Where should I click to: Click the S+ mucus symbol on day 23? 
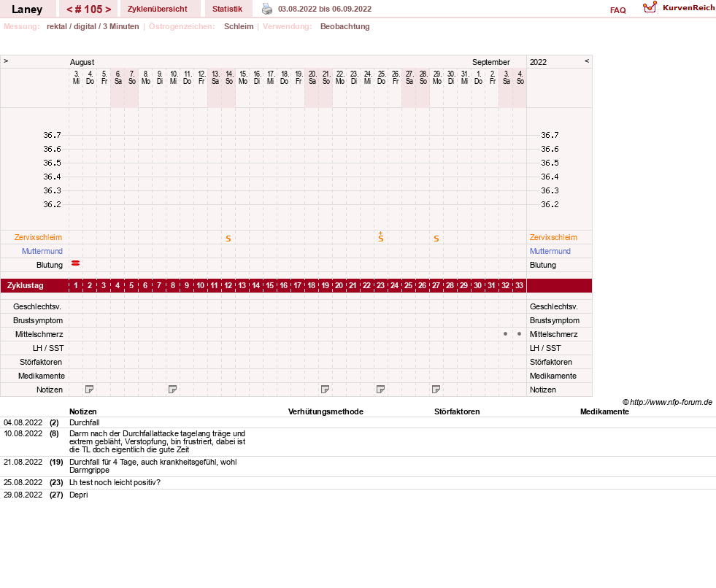coord(381,236)
